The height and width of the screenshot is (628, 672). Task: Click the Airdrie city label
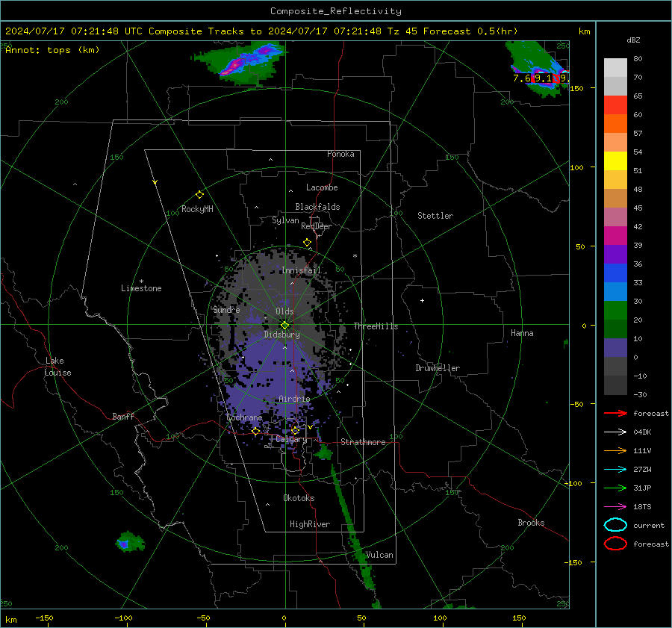pos(294,399)
